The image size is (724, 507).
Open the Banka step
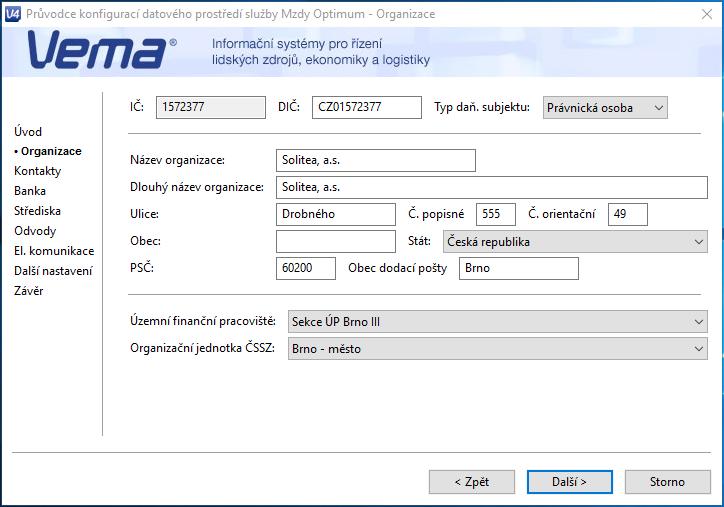(x=30, y=191)
